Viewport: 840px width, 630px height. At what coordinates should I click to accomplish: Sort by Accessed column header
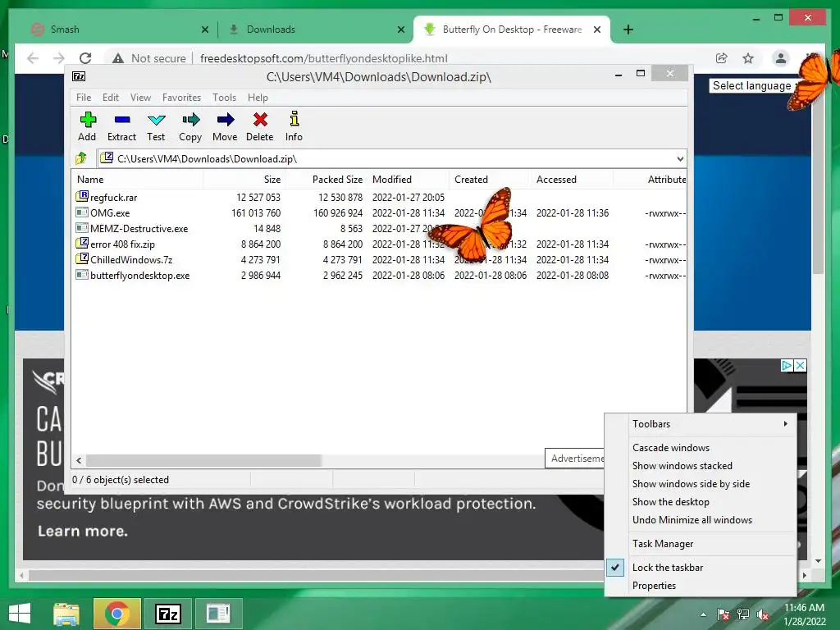[572, 180]
